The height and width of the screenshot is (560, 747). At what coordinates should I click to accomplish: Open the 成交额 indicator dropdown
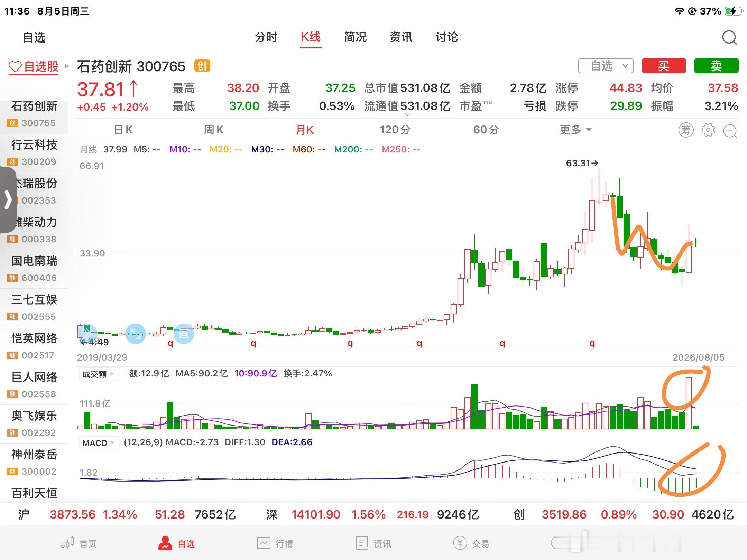(99, 374)
